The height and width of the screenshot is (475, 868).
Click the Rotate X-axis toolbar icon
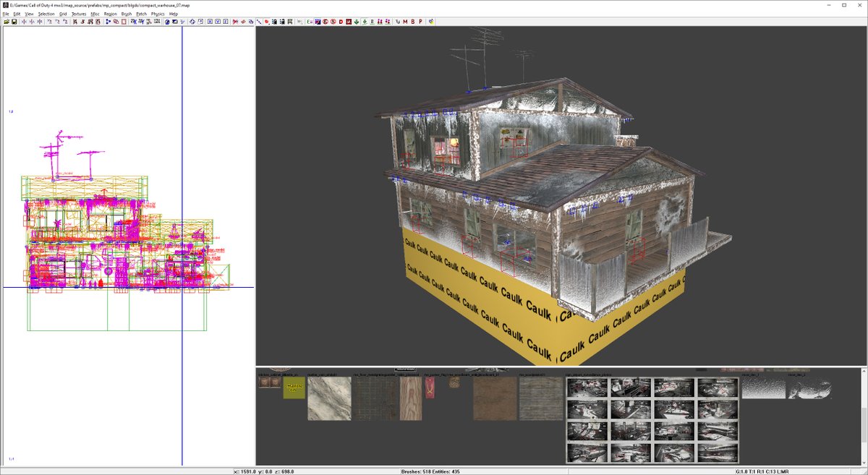pos(49,22)
